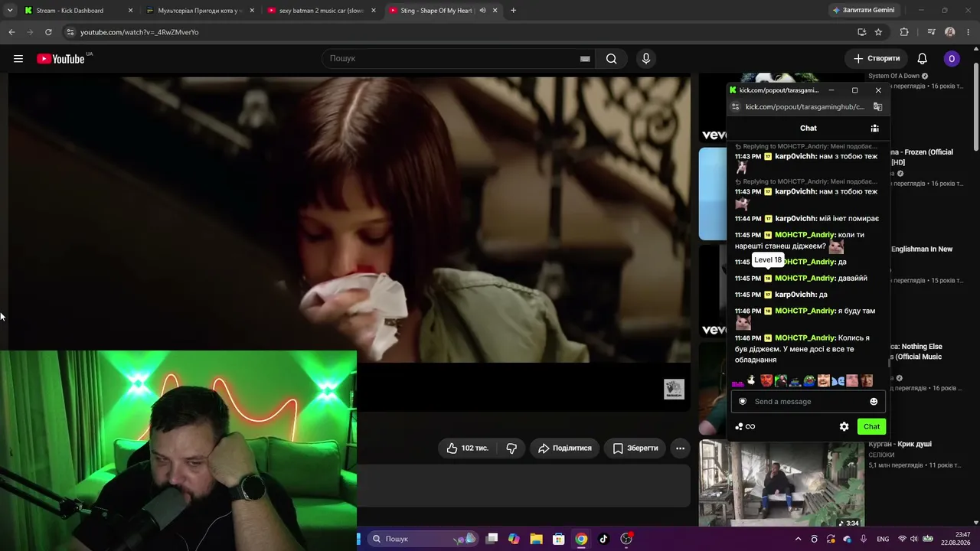The image size is (980, 551).
Task: Show the Kick chat users list icon
Action: point(874,129)
